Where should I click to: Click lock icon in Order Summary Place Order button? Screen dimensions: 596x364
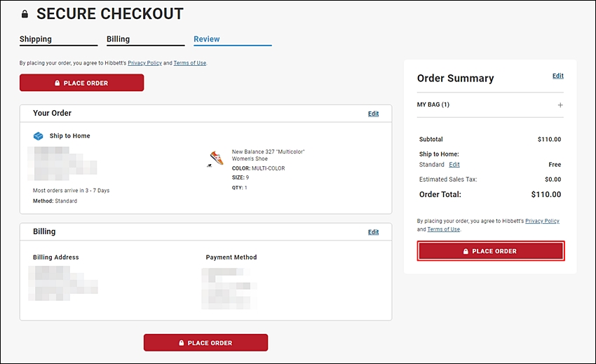(466, 251)
